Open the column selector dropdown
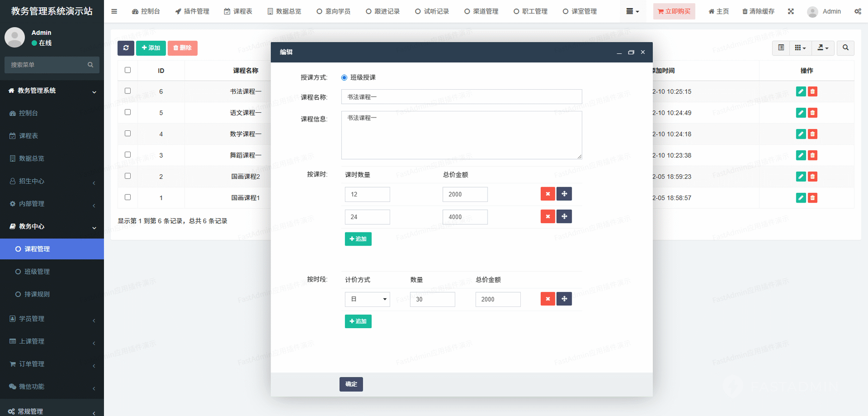The image size is (868, 416). (800, 48)
